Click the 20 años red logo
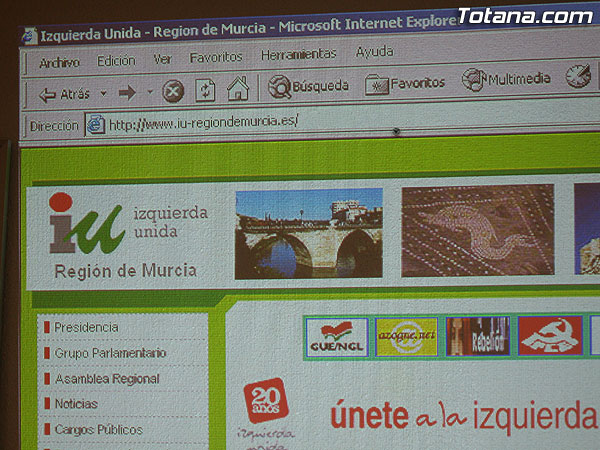Image resolution: width=600 pixels, height=450 pixels. (x=266, y=400)
